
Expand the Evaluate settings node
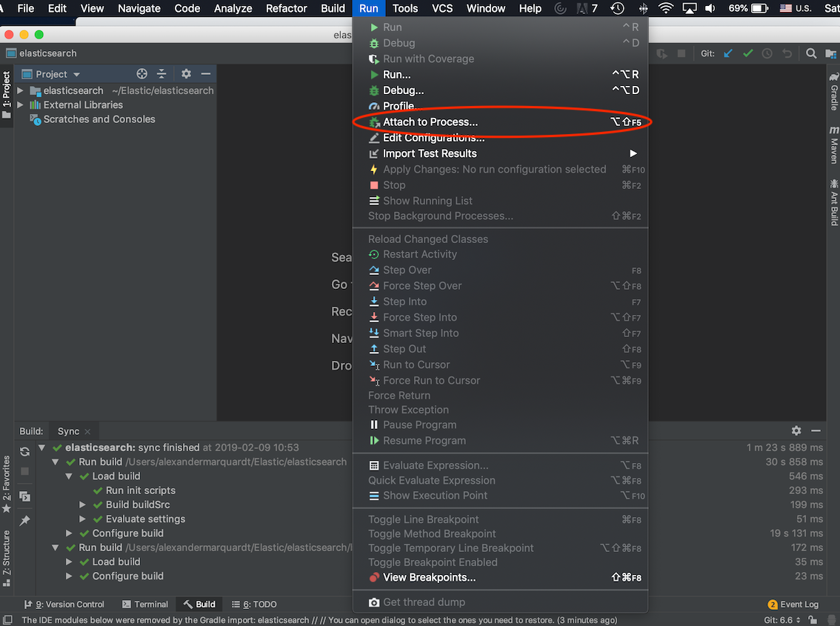click(82, 519)
